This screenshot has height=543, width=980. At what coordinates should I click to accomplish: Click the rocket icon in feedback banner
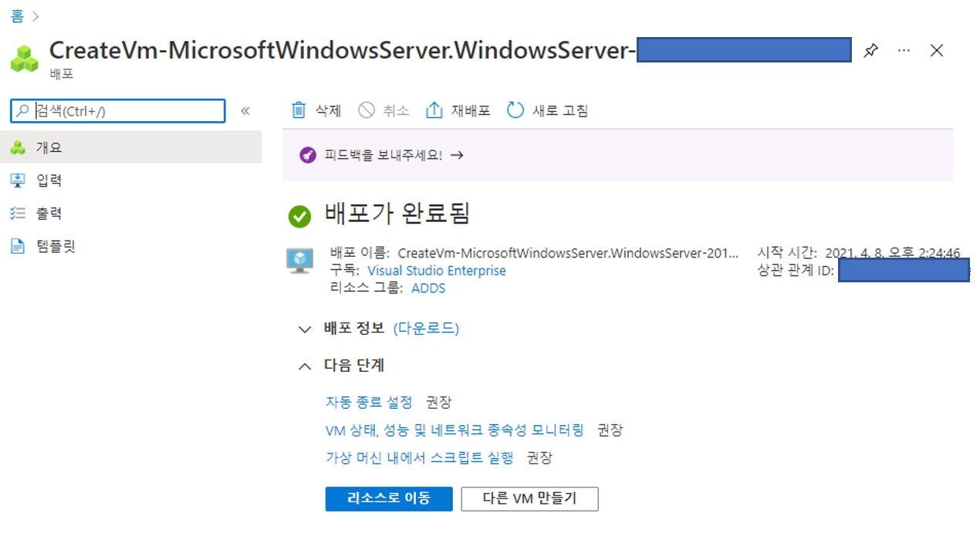tap(308, 155)
